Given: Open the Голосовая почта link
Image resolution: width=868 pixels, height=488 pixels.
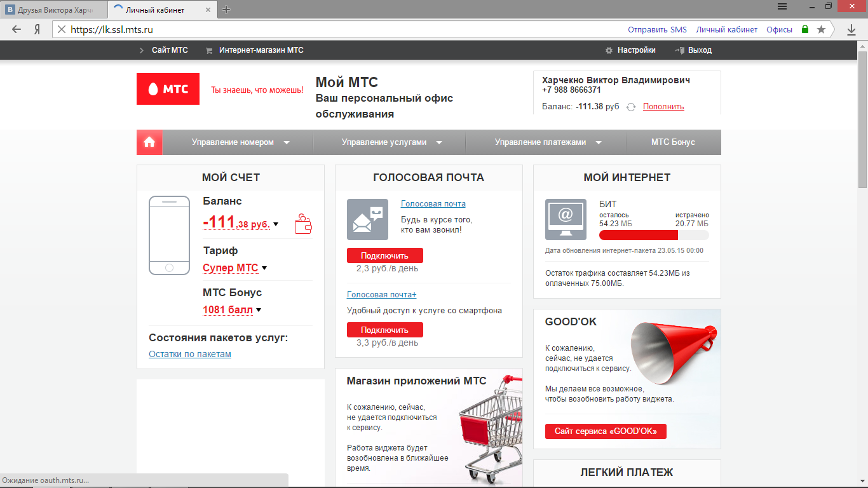Looking at the screenshot, I should tap(433, 204).
